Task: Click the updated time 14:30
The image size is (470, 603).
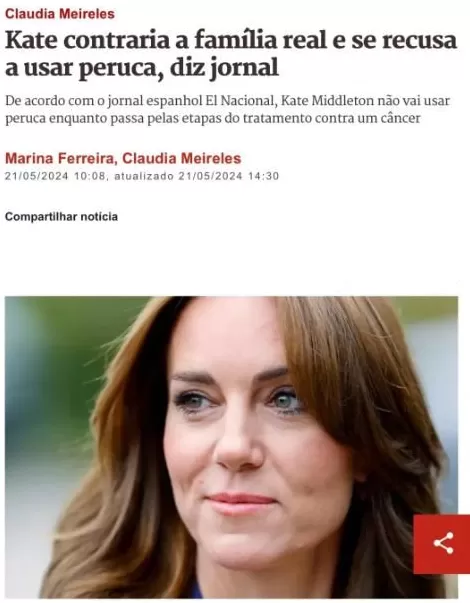Action: pos(263,176)
